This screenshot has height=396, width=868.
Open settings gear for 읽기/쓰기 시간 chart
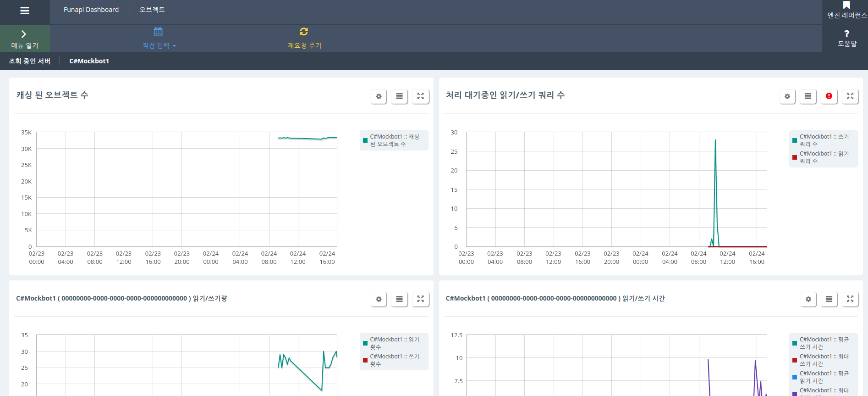click(x=808, y=299)
